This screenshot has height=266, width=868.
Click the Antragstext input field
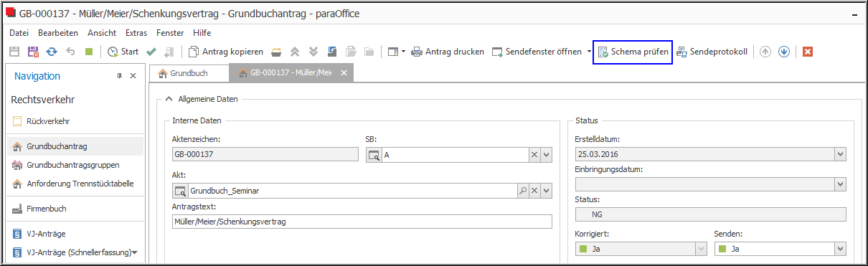362,222
